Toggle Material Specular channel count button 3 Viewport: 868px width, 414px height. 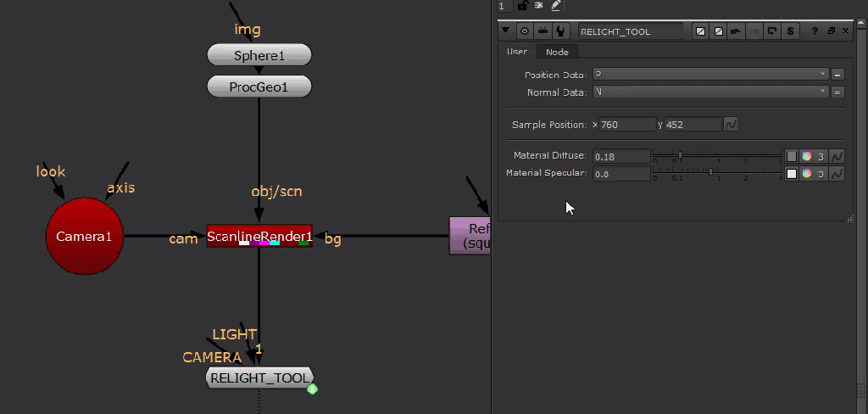(821, 173)
